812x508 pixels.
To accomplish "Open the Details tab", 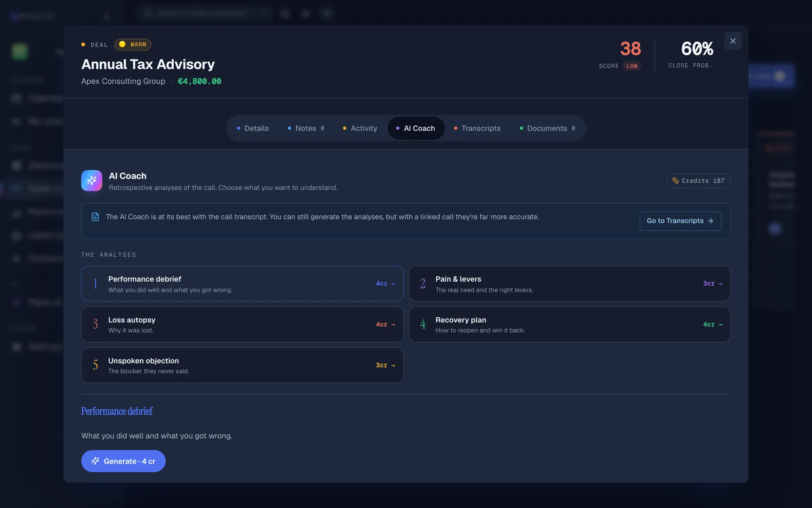I will pos(253,128).
